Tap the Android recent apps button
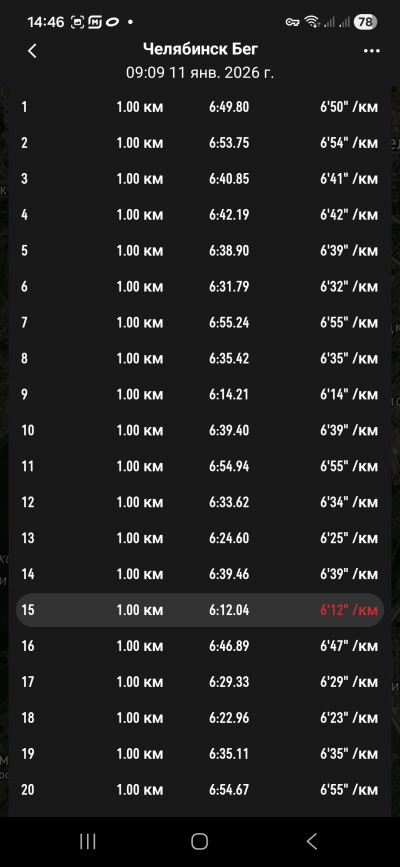Image resolution: width=400 pixels, height=867 pixels. point(87,842)
